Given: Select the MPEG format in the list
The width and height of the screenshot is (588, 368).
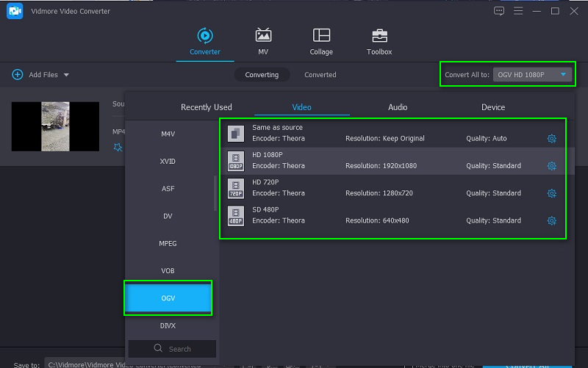Looking at the screenshot, I should (x=168, y=244).
